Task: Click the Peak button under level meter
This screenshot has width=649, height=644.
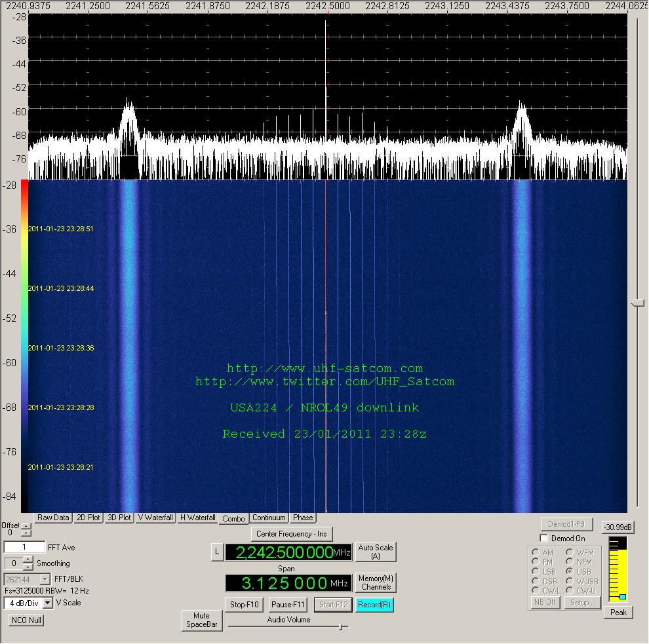Action: point(618,613)
